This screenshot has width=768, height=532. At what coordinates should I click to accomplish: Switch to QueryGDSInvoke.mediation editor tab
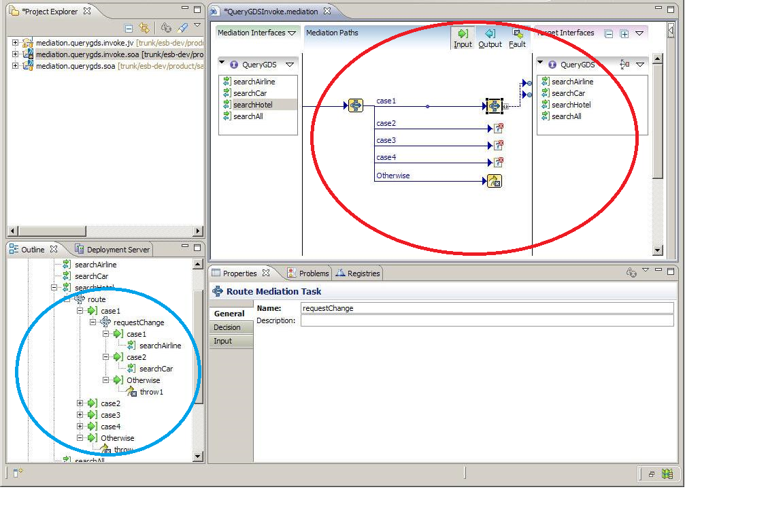pos(271,12)
